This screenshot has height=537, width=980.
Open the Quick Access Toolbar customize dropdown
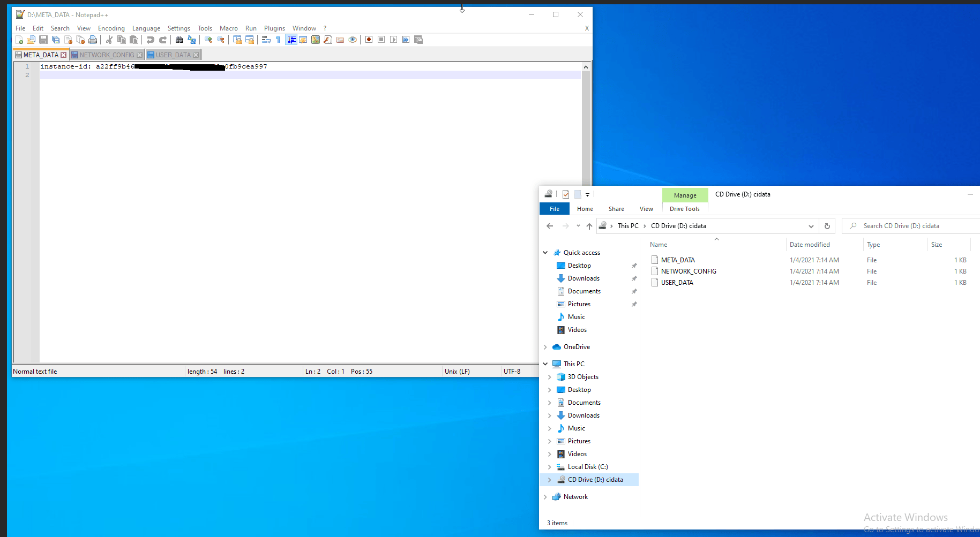[588, 195]
